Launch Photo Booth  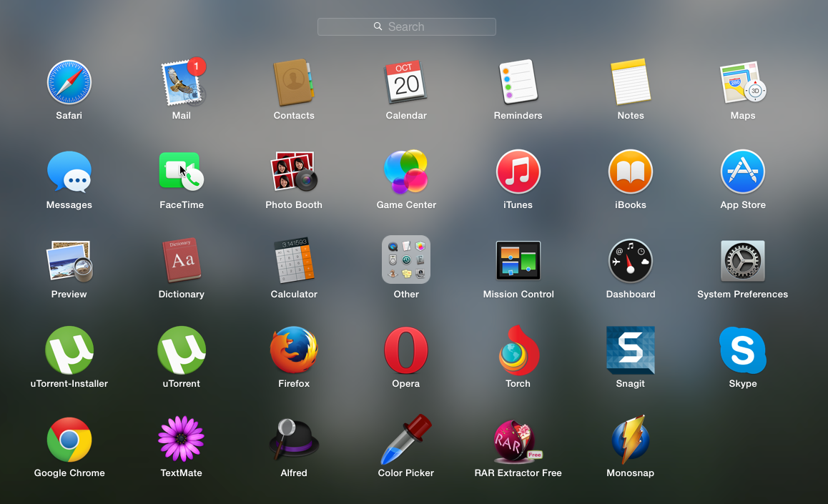click(x=294, y=172)
